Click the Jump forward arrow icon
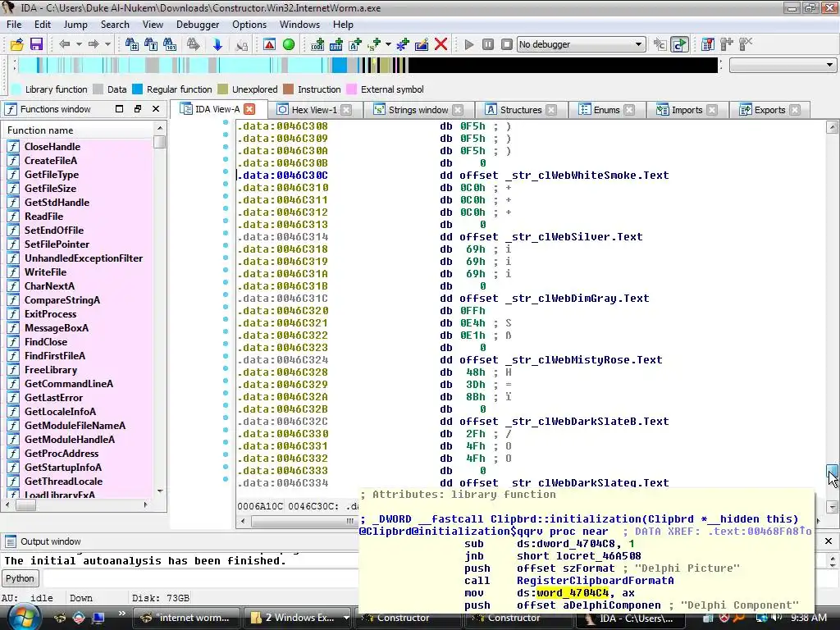This screenshot has width=840, height=630. click(x=94, y=44)
